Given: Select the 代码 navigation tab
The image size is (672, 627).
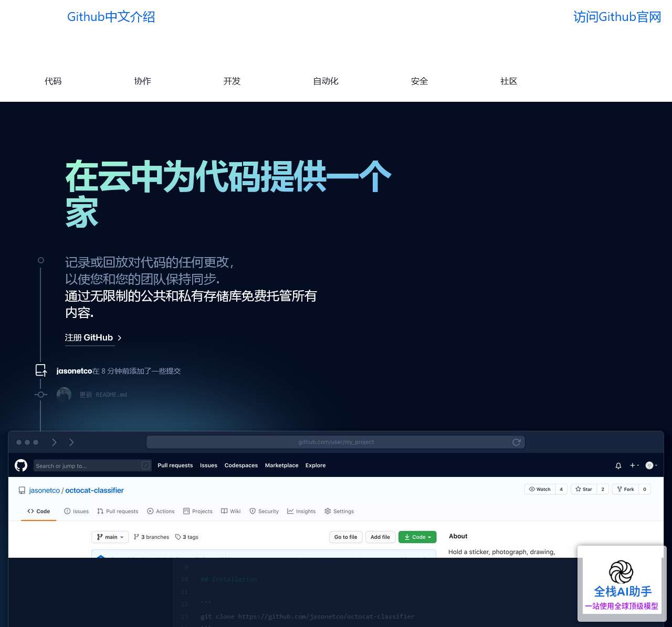Looking at the screenshot, I should click(x=53, y=81).
